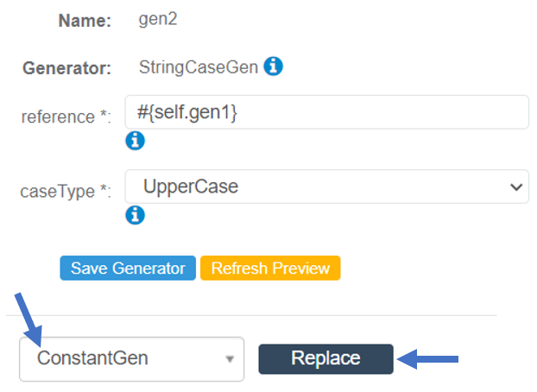Click the small triangle in ConstantGen combo box

coord(230,359)
